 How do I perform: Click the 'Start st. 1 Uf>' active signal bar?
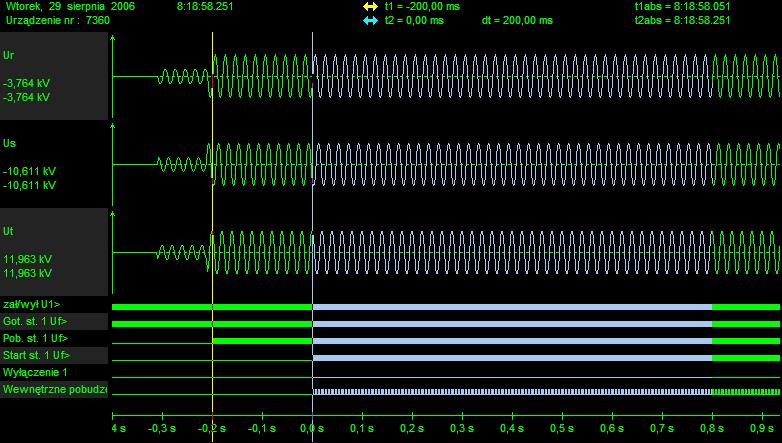click(546, 358)
